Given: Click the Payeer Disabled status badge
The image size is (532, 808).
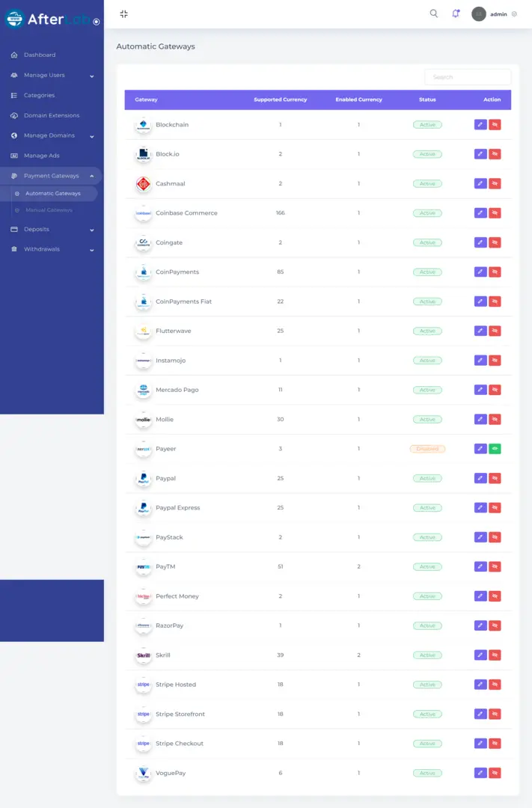Looking at the screenshot, I should point(427,449).
